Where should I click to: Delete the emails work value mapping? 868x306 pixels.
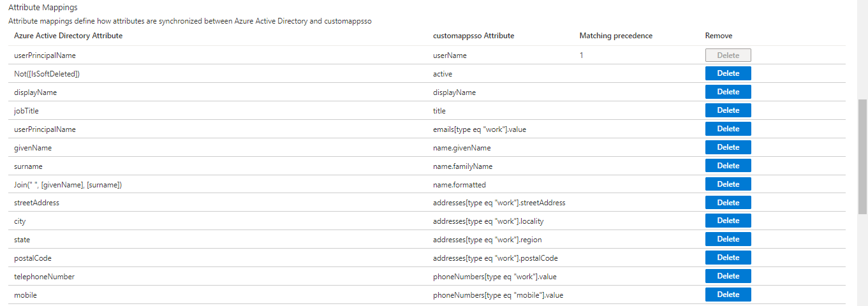click(728, 129)
